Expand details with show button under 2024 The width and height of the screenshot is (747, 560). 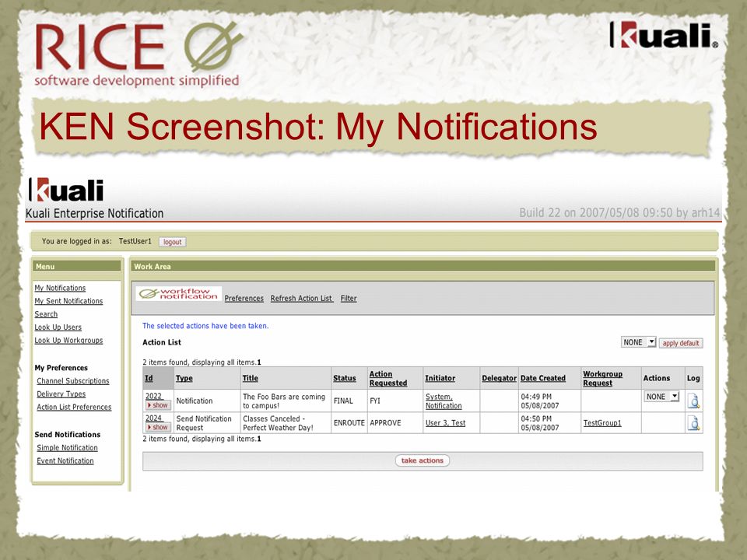pos(158,427)
